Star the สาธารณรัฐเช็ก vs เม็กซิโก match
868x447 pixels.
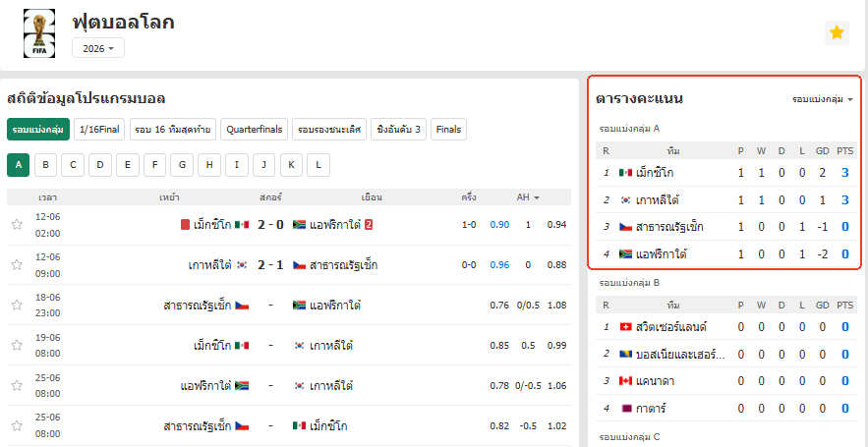tap(17, 426)
